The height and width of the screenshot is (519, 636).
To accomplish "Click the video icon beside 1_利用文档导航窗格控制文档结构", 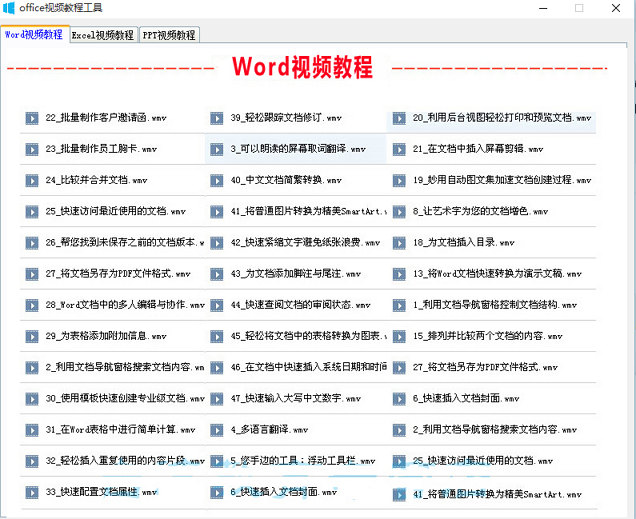I will (399, 305).
